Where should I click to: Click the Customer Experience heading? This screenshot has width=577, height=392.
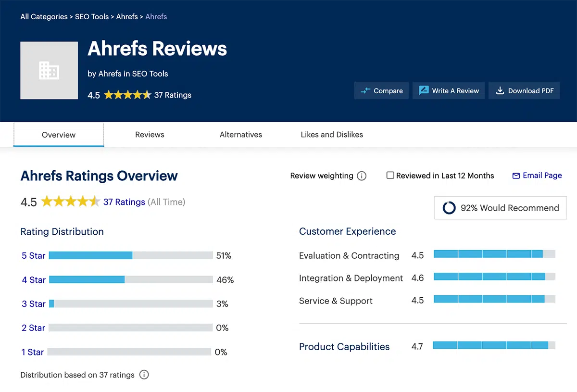(348, 231)
